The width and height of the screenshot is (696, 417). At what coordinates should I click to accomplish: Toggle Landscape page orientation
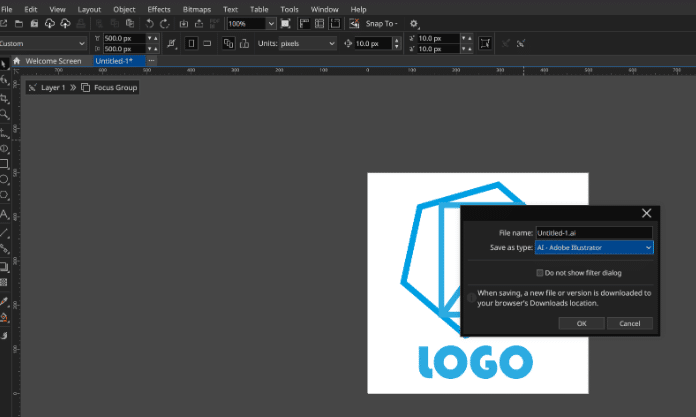click(x=207, y=43)
